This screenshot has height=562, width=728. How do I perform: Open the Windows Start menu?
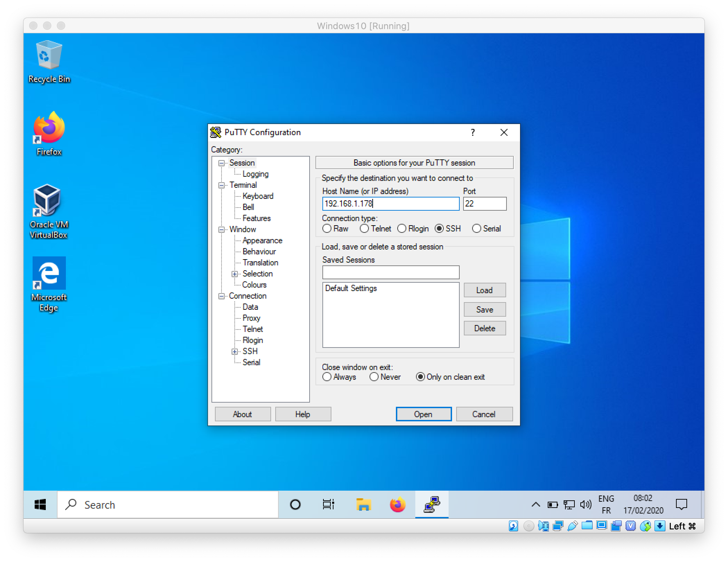(x=40, y=504)
